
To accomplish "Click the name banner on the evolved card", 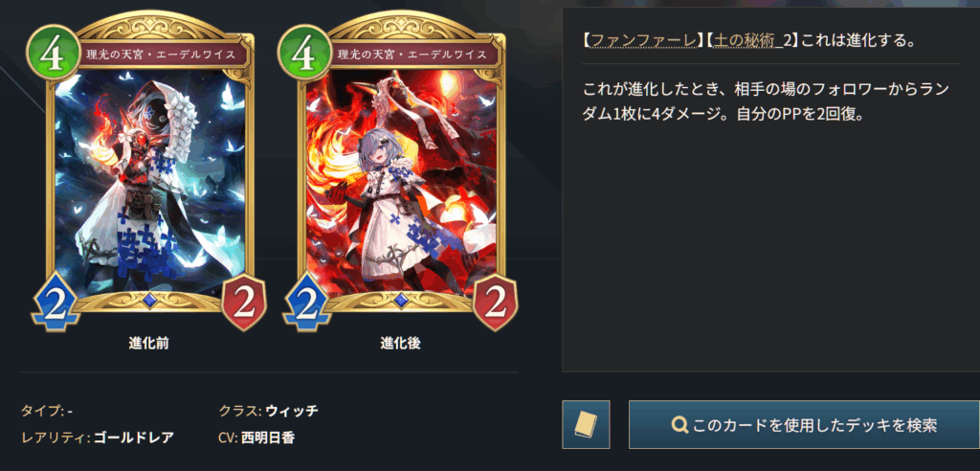I will 412,55.
